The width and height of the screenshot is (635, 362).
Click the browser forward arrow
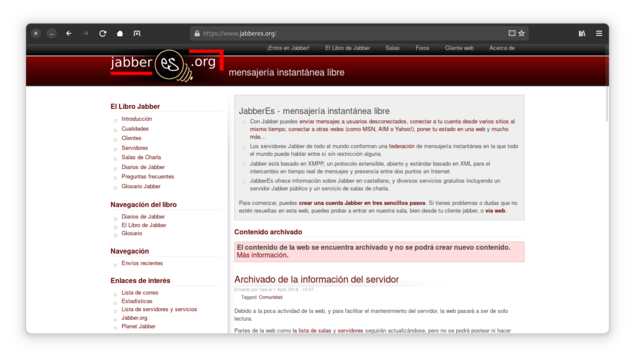point(85,34)
